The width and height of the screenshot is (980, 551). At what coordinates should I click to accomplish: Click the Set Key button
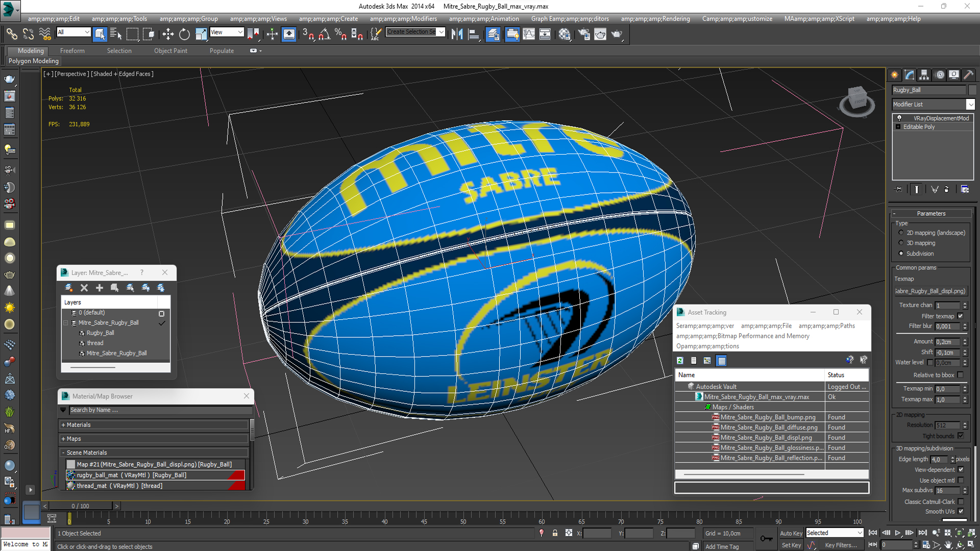point(791,545)
